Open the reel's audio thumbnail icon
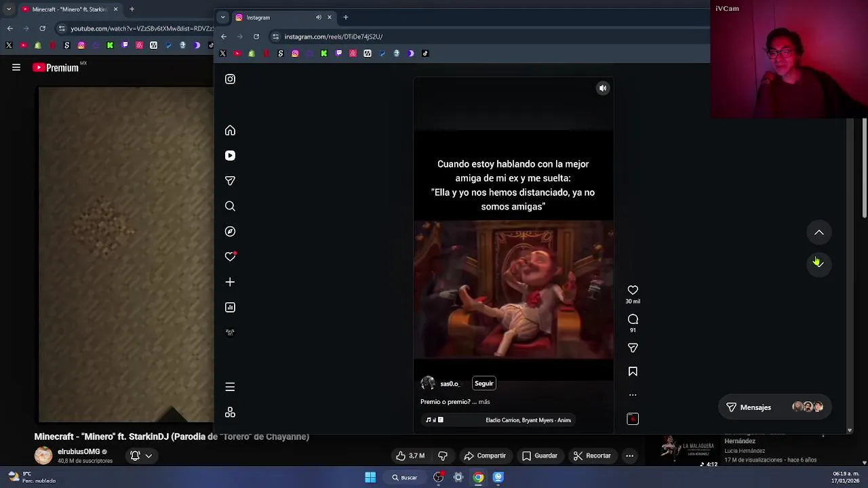 click(633, 419)
